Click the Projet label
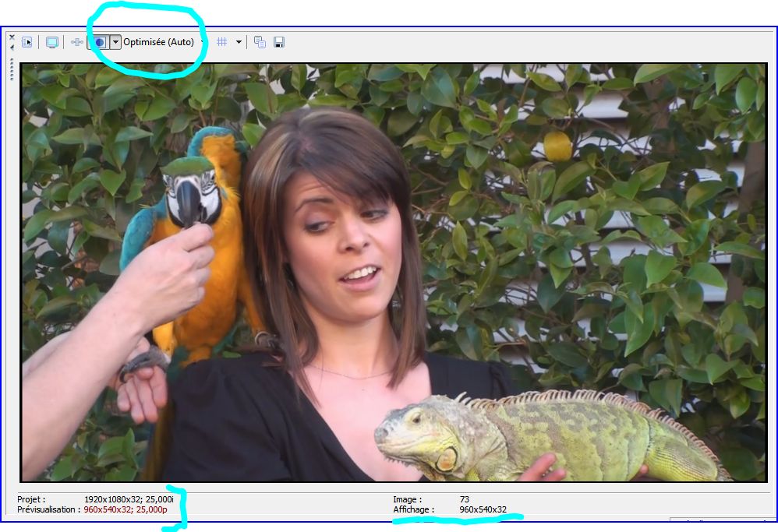Image resolution: width=778 pixels, height=532 pixels. pyautogui.click(x=31, y=500)
